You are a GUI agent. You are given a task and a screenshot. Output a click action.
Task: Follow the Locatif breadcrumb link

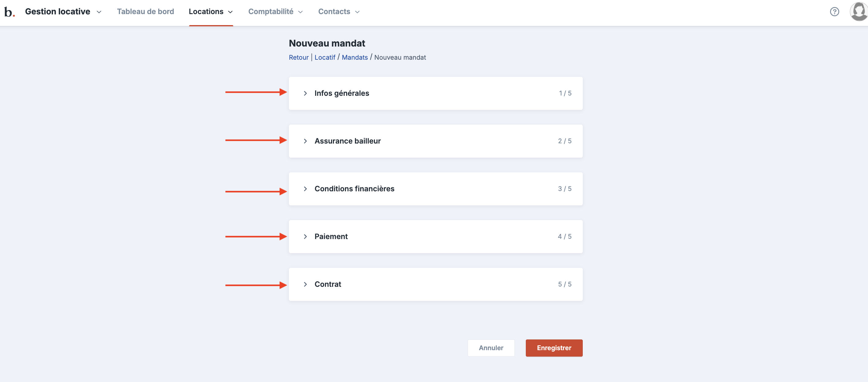[x=324, y=58]
